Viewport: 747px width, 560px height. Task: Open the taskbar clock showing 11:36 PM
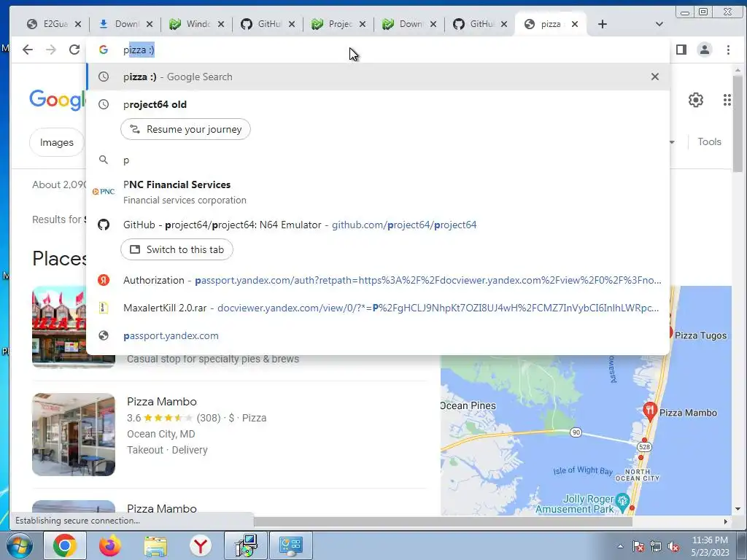tap(710, 546)
